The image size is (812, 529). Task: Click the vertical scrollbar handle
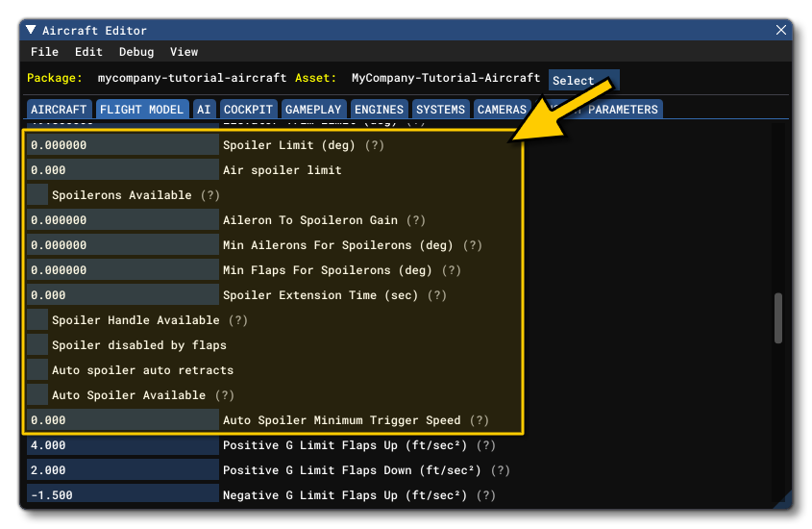(x=778, y=318)
